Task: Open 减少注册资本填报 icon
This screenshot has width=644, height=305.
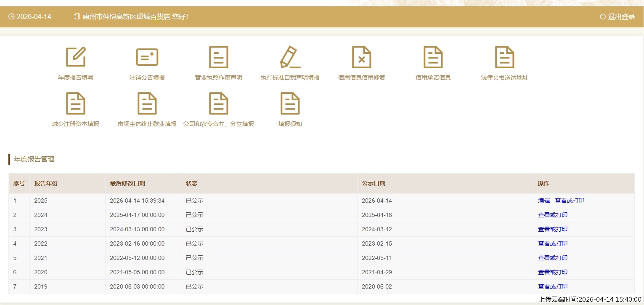Action: click(x=76, y=103)
